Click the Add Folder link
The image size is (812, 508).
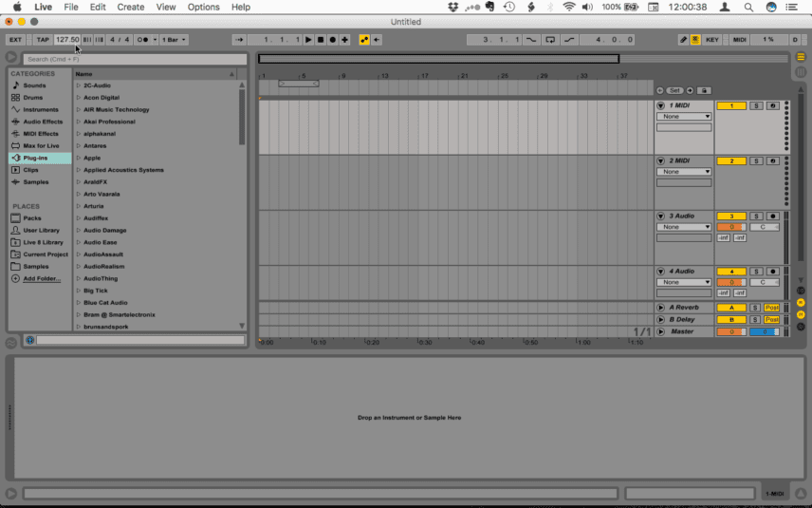pos(42,279)
